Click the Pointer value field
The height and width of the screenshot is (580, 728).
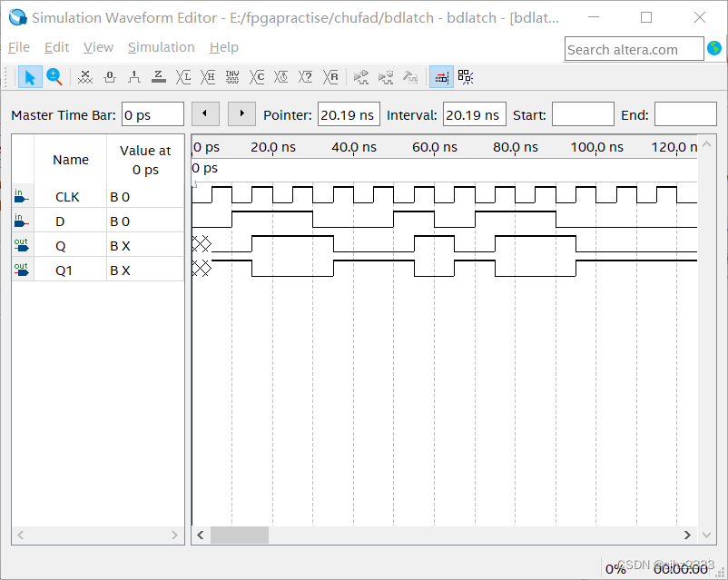click(x=349, y=114)
